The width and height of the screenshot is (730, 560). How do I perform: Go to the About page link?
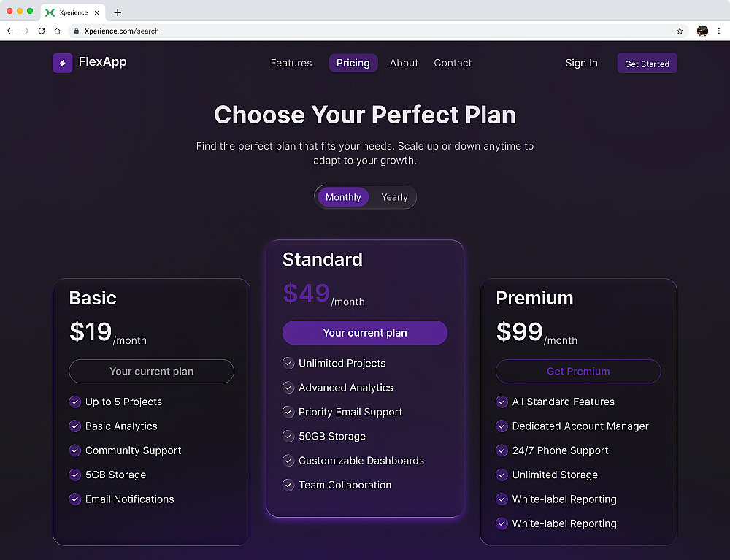pyautogui.click(x=404, y=63)
